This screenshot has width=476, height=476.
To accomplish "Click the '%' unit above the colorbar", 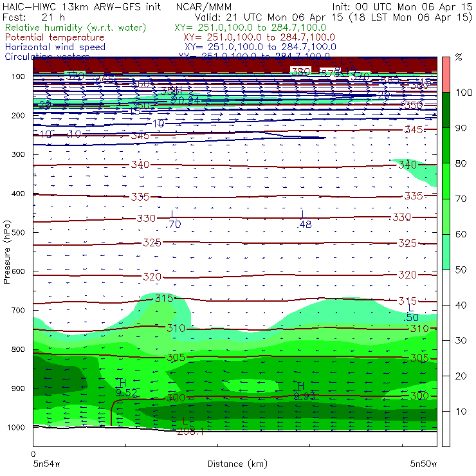I will point(459,57).
